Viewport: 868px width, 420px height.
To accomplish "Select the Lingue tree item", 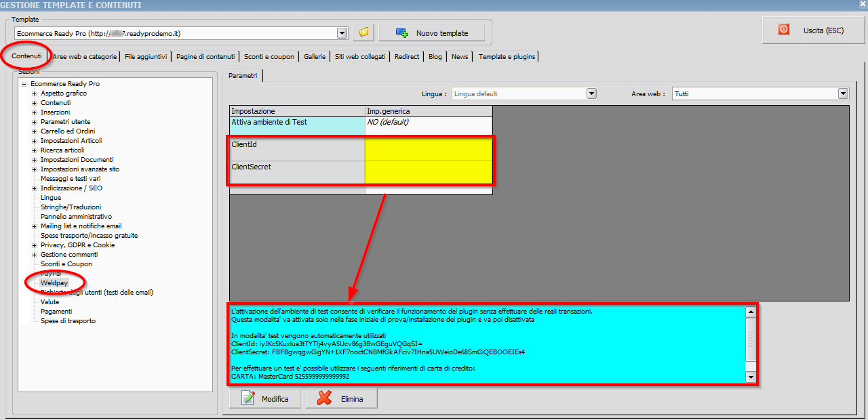I will coord(51,198).
